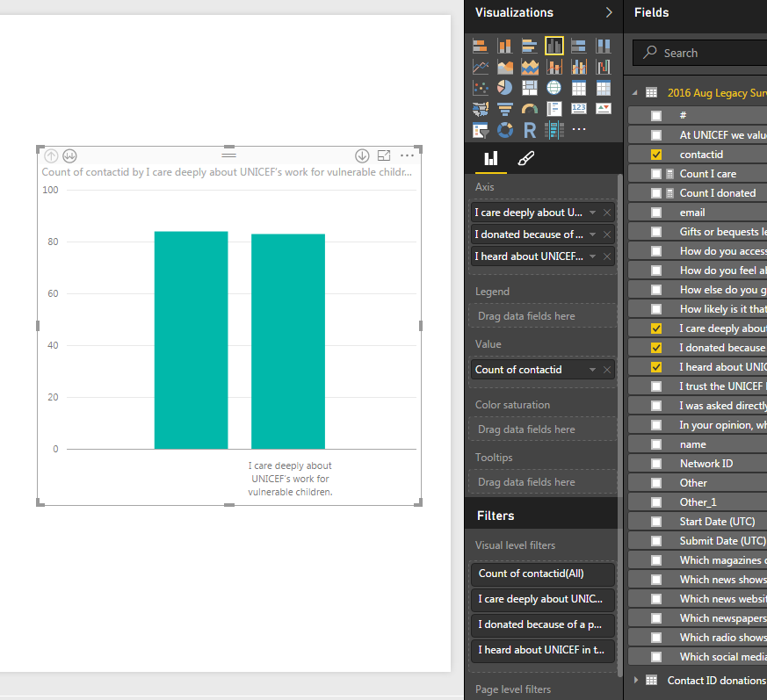The width and height of the screenshot is (767, 700).
Task: Select the Stacked column chart visualization
Action: point(505,46)
